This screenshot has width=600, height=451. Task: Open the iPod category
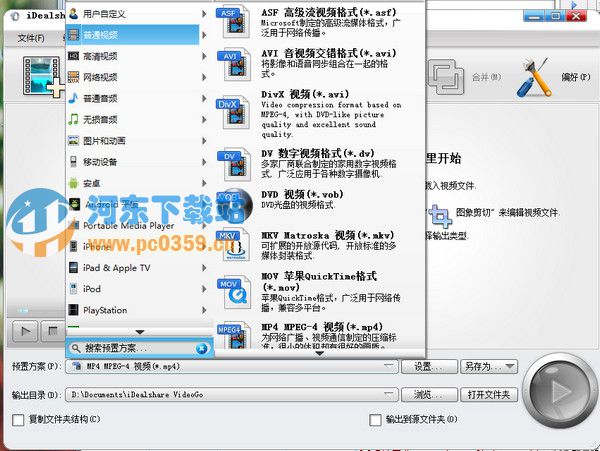coord(133,289)
